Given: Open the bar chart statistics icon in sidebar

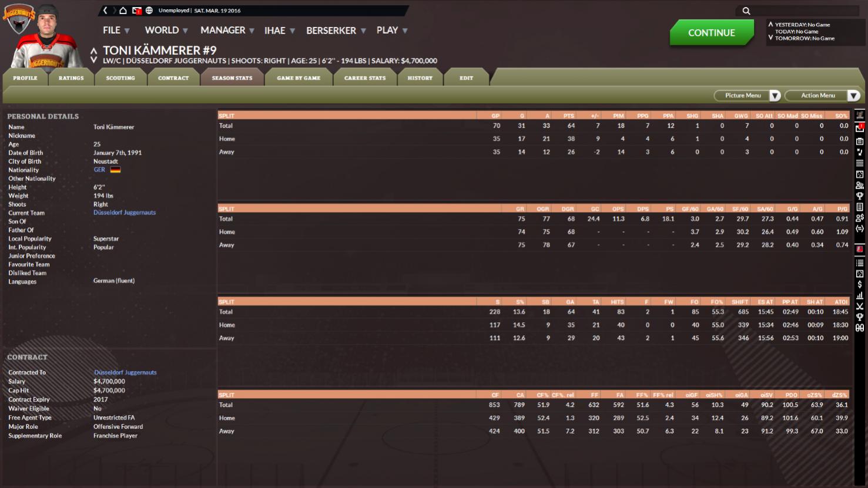Looking at the screenshot, I should click(x=860, y=295).
